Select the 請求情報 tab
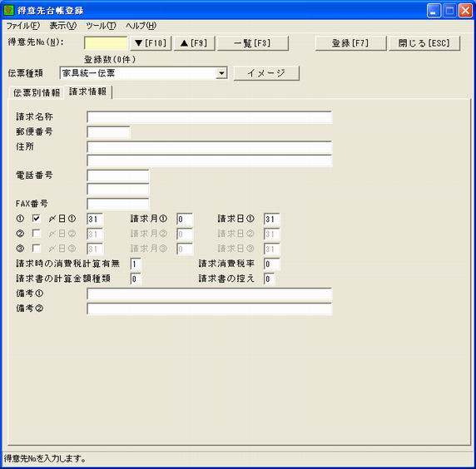Screen dimensions: 476x469 pos(88,91)
